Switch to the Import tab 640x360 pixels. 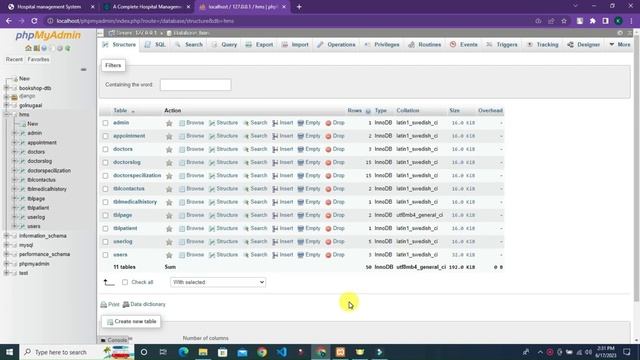click(295, 44)
